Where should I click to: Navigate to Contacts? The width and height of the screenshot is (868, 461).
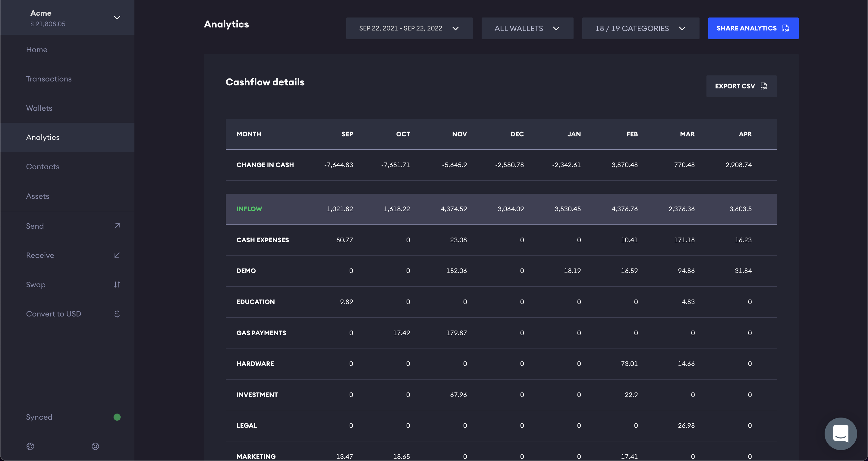(43, 167)
